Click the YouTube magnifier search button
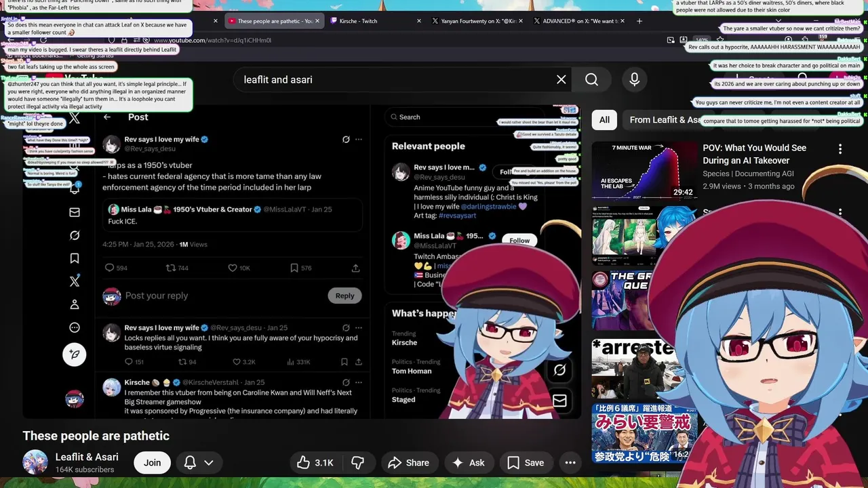This screenshot has width=868, height=488. pos(591,80)
